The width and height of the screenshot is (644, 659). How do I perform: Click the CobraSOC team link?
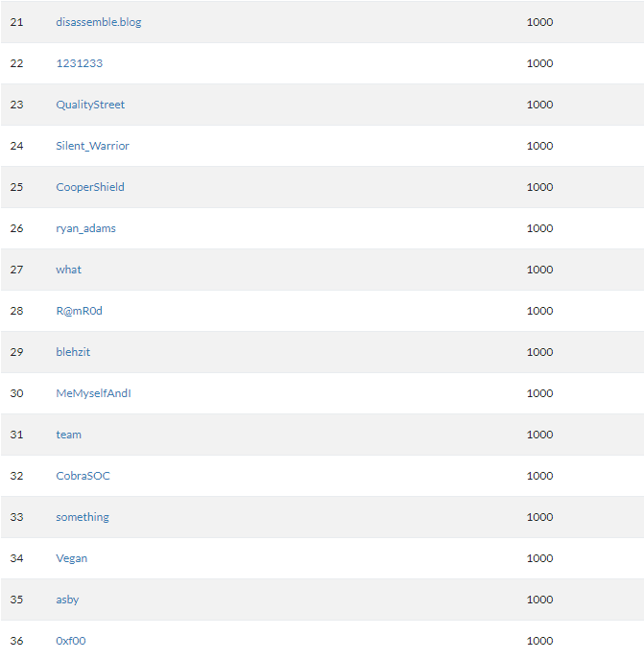(83, 476)
